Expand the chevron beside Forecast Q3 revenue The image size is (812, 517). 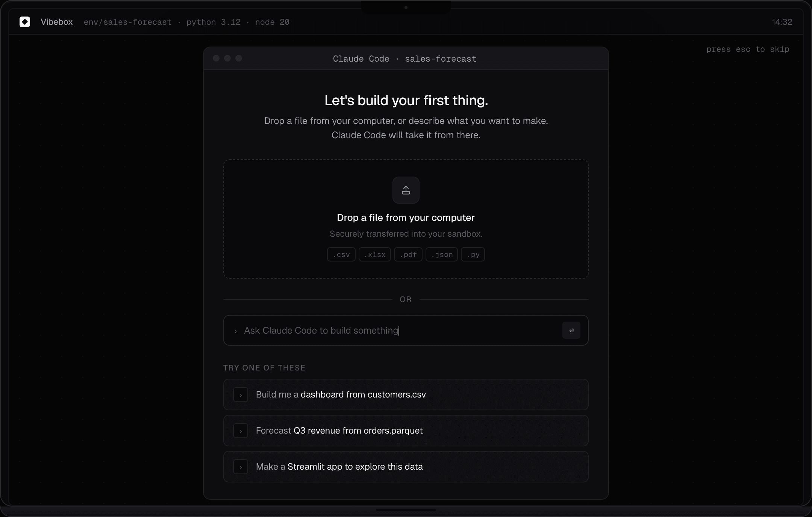(x=241, y=431)
